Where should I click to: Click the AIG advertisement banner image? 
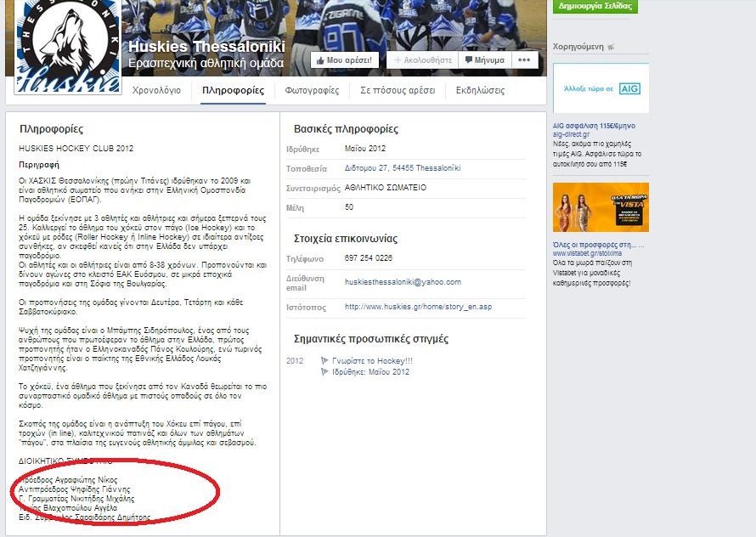click(x=601, y=88)
